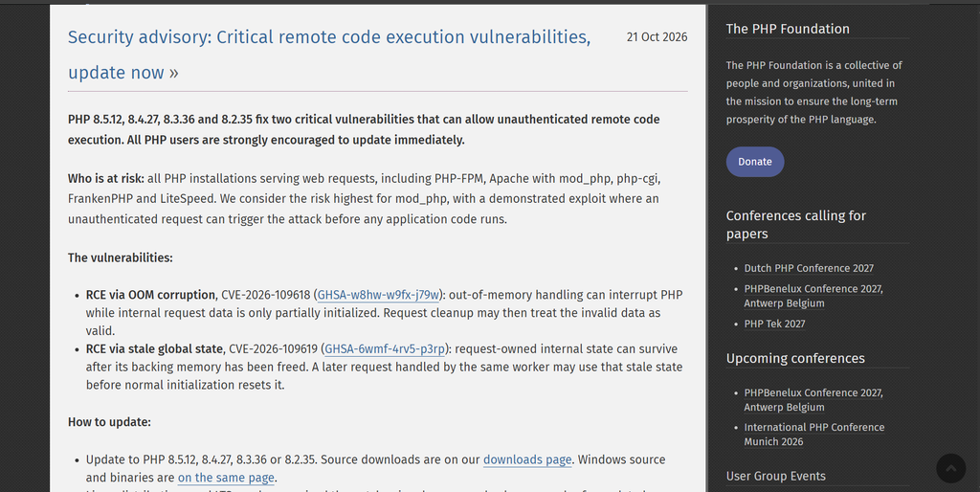Open PHPBenelux Conference 2027 under Upcoming conferences

point(813,400)
